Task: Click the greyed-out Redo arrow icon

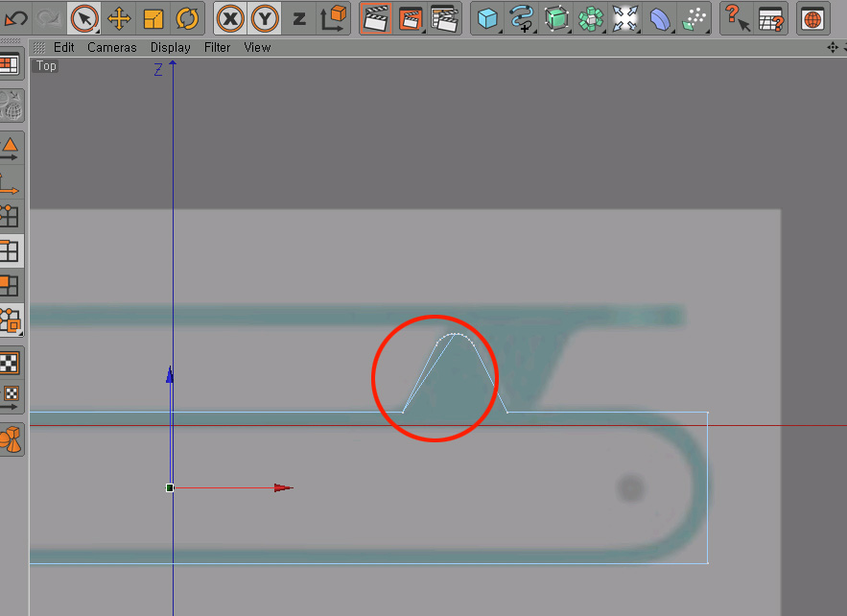Action: [49, 19]
